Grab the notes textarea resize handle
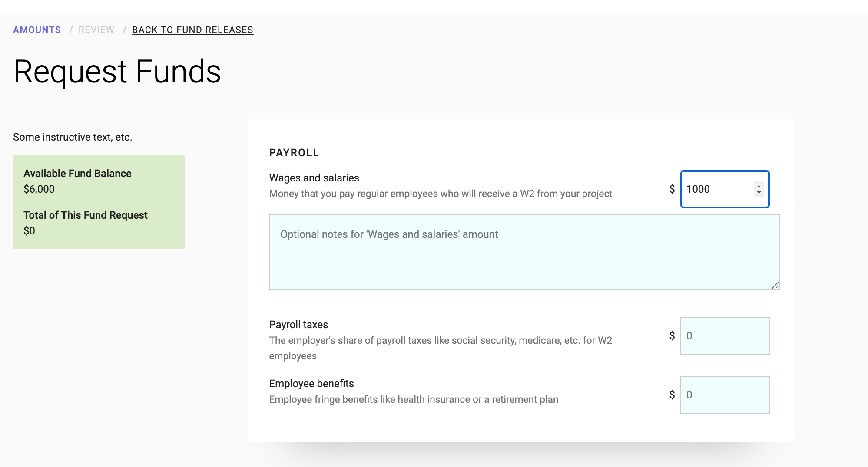The height and width of the screenshot is (467, 868). 775,285
